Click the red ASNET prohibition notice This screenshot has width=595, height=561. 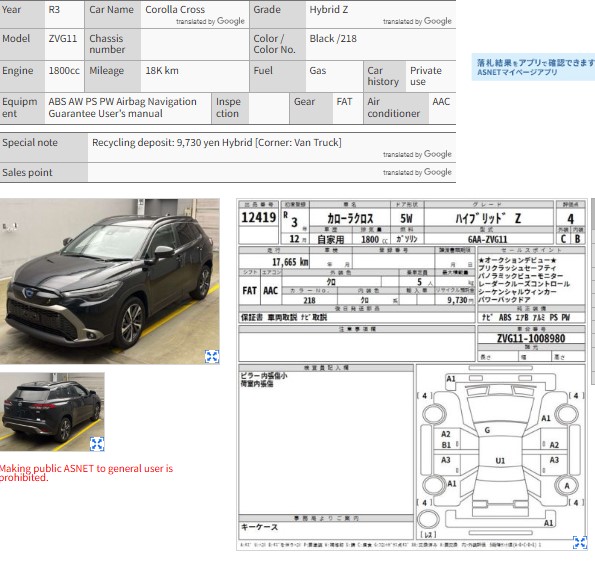(x=86, y=473)
